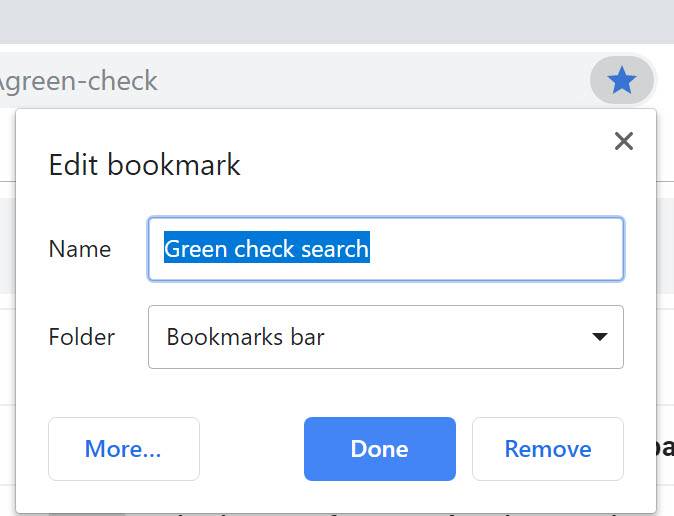
Task: Close the Edit bookmark dialog
Action: click(x=624, y=141)
